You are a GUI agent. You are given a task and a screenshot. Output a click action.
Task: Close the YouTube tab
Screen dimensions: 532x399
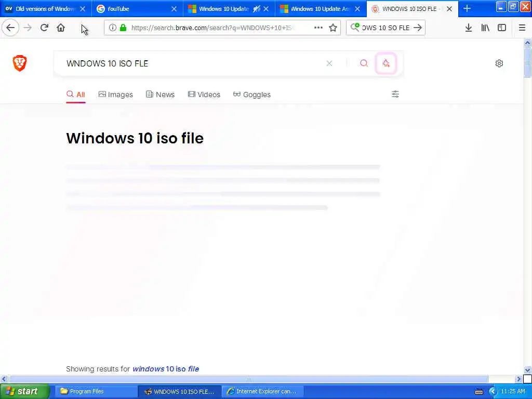coord(174,9)
